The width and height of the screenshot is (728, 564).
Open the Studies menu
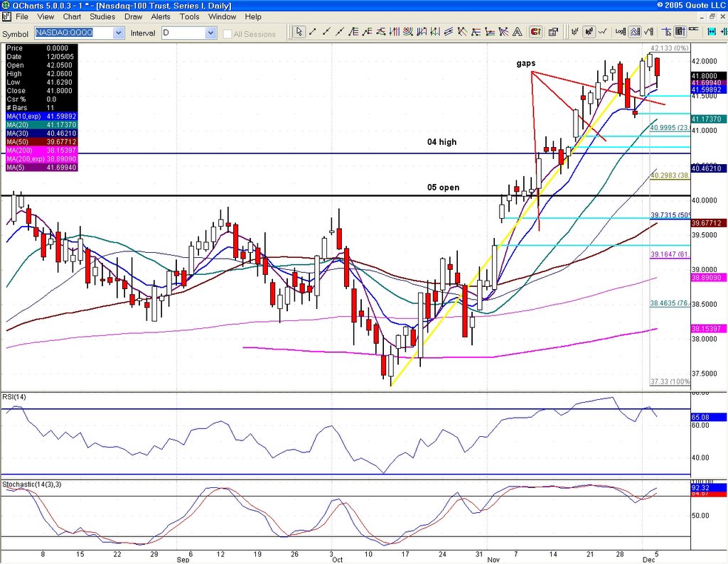pos(102,17)
